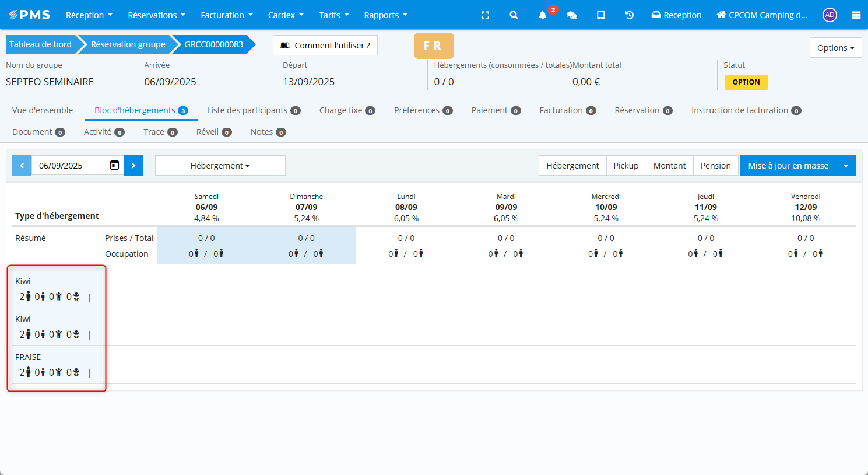
Task: Open the Options dropdown
Action: (835, 48)
